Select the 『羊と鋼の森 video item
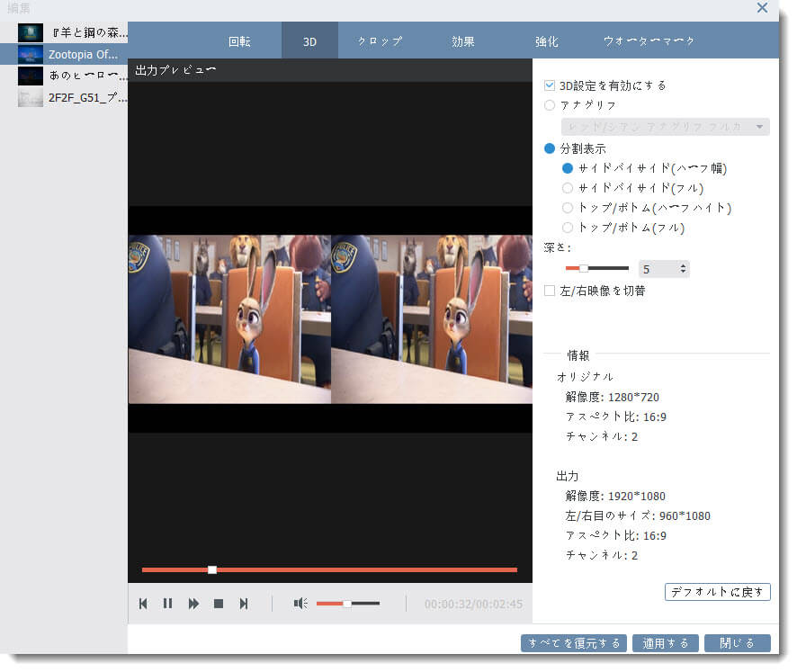The width and height of the screenshot is (797, 672). coord(64,32)
